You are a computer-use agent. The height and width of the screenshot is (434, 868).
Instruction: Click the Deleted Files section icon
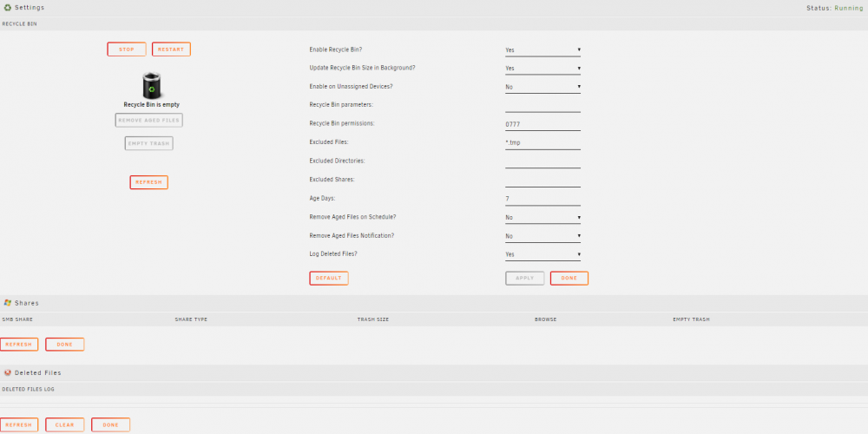[x=8, y=372]
